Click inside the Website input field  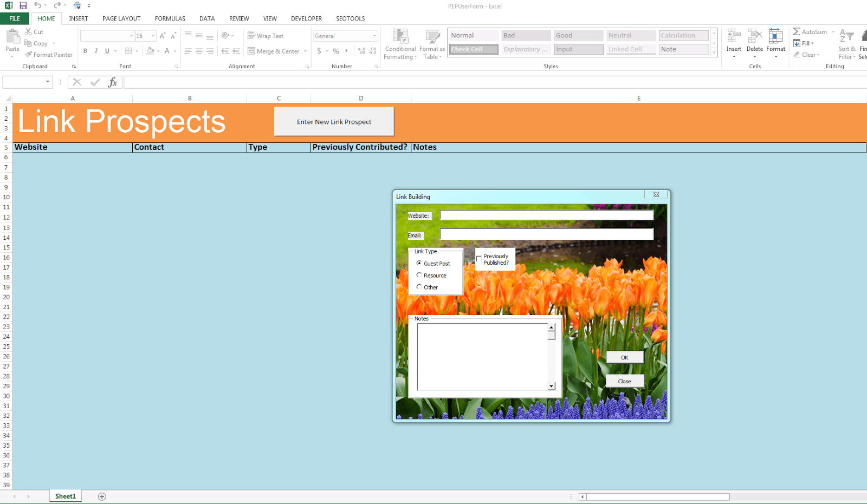pos(546,215)
